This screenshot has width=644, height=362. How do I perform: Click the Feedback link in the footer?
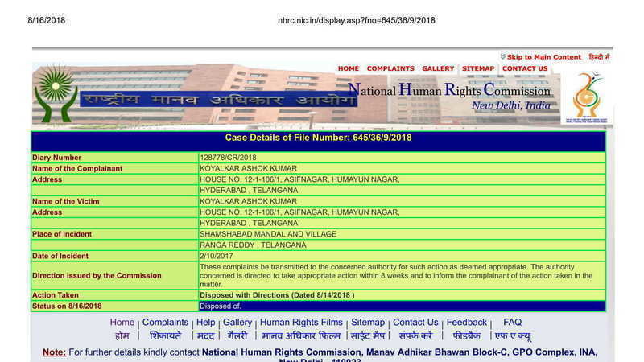(x=467, y=323)
